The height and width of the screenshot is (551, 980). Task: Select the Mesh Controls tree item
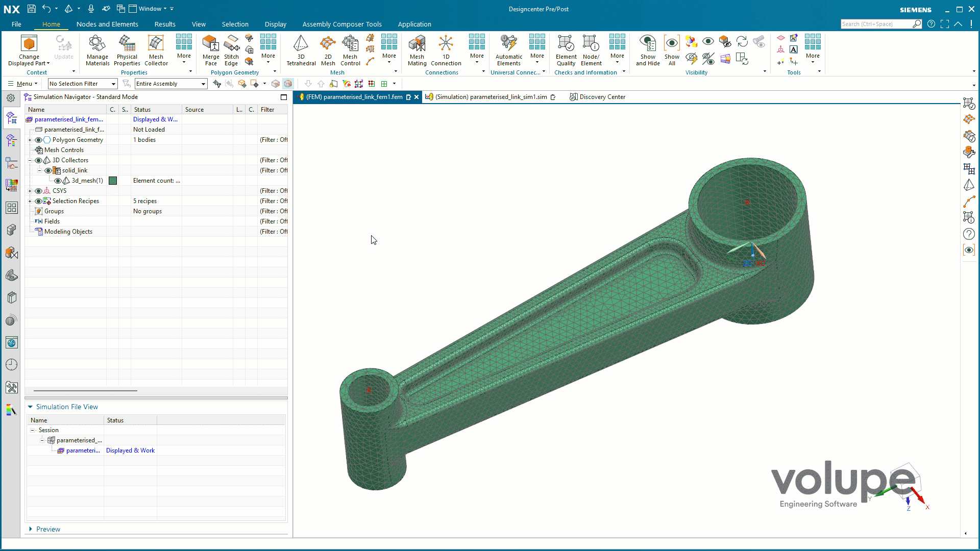(x=64, y=150)
